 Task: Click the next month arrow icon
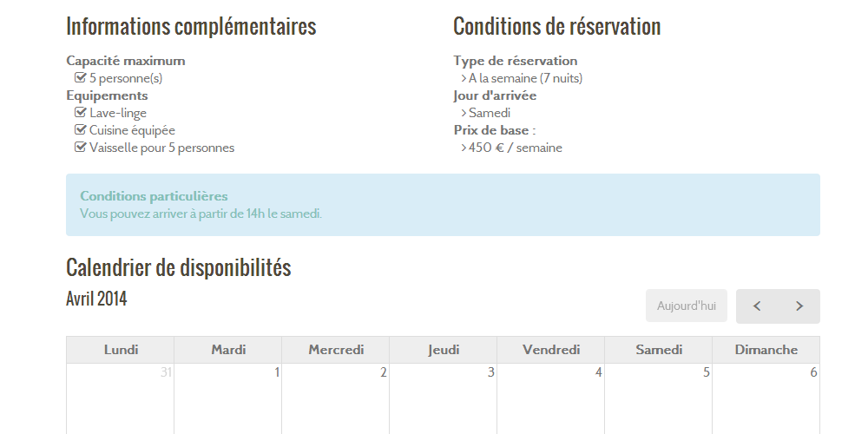tap(799, 306)
